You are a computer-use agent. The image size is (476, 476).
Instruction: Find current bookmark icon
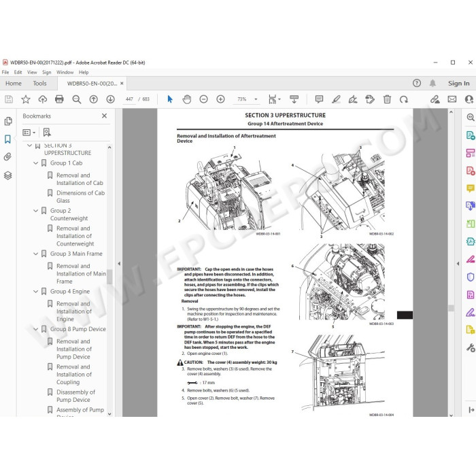pyautogui.click(x=47, y=133)
